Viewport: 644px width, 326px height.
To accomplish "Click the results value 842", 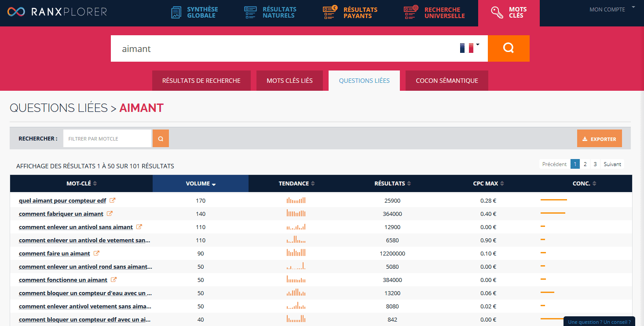I will point(392,319).
